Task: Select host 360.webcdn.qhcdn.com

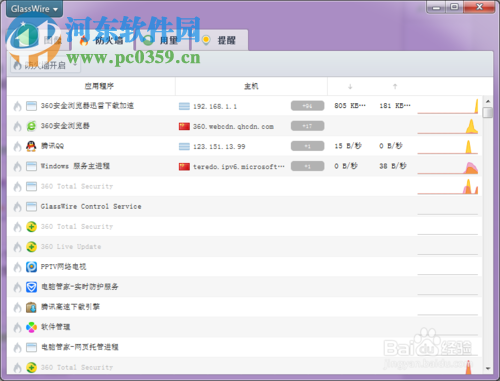Action: coord(233,127)
